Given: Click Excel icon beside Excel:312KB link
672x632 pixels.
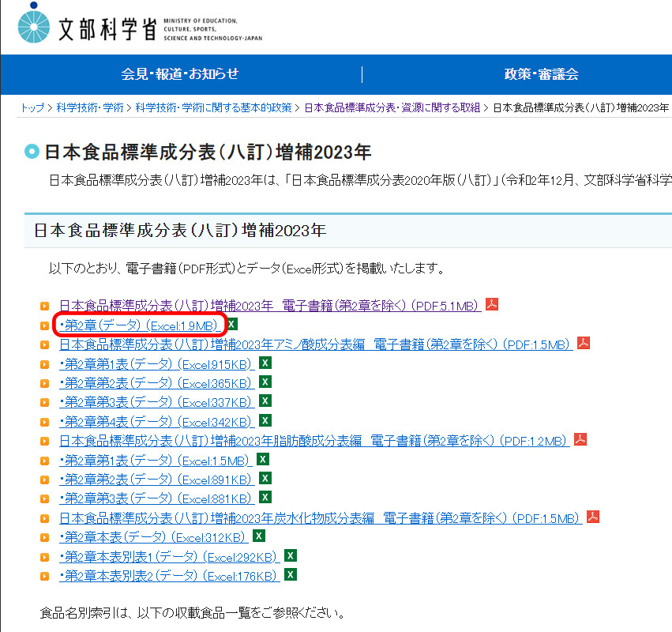Looking at the screenshot, I should point(259,536).
